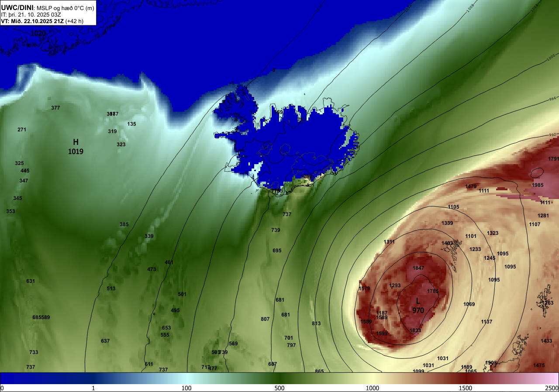Viewport: 559px width, 392px height.
Task: Click the value 1785 near the low center
Action: point(433,291)
